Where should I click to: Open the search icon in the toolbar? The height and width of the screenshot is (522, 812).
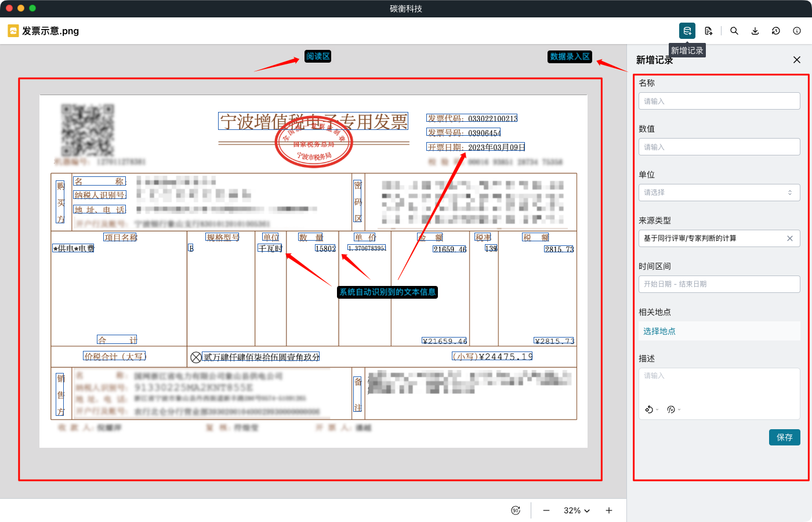tap(734, 31)
